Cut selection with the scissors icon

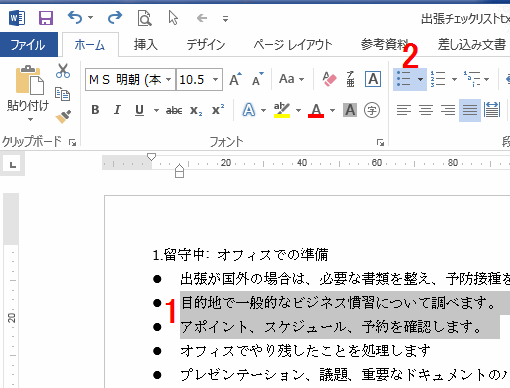coord(63,71)
